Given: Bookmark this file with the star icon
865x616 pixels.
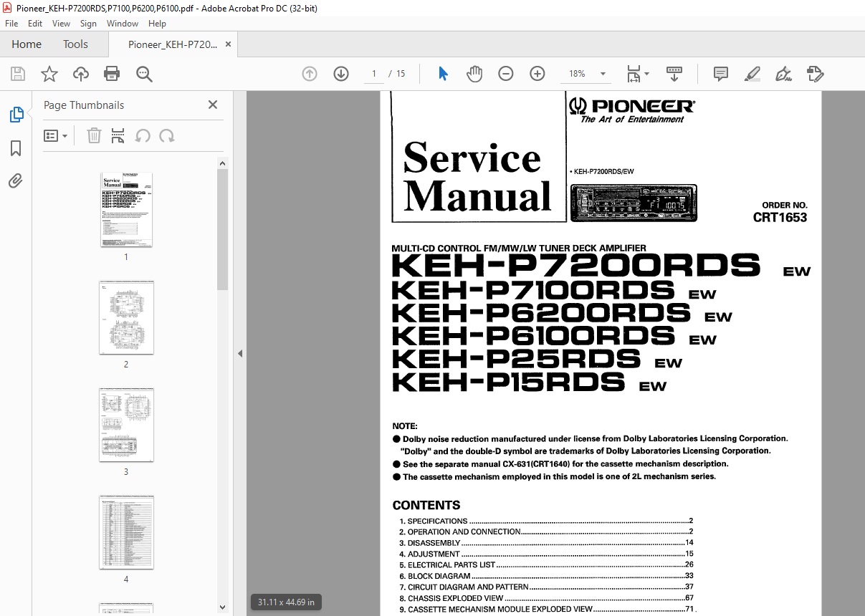Looking at the screenshot, I should coord(49,74).
